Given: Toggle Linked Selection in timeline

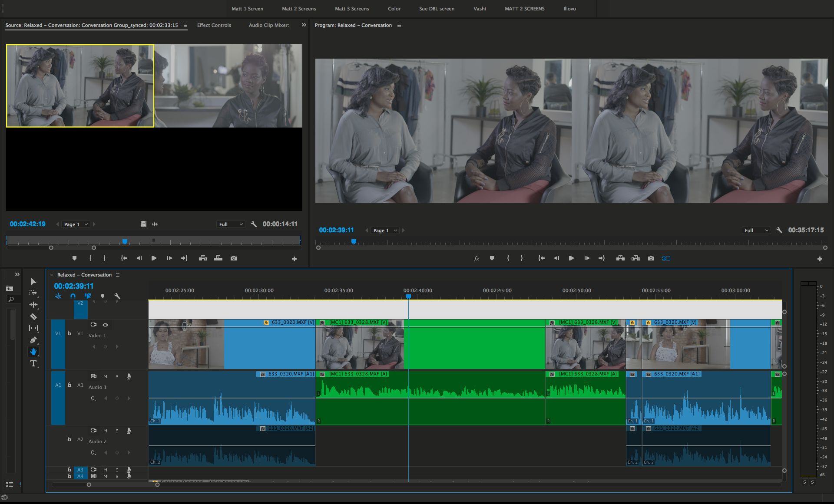Looking at the screenshot, I should click(x=88, y=296).
